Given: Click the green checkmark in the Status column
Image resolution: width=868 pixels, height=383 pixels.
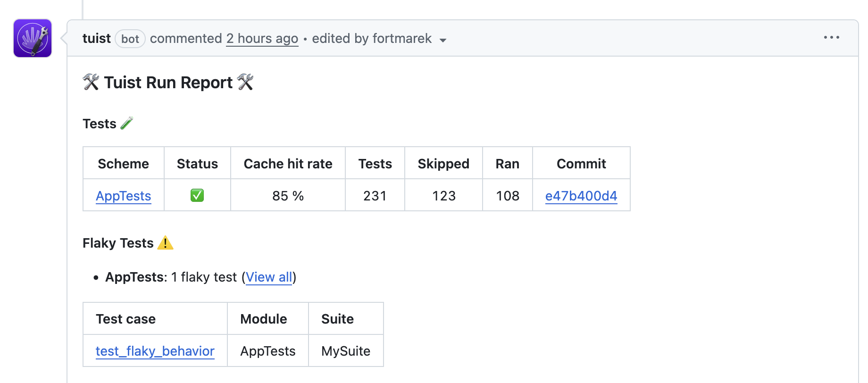Looking at the screenshot, I should (x=197, y=195).
